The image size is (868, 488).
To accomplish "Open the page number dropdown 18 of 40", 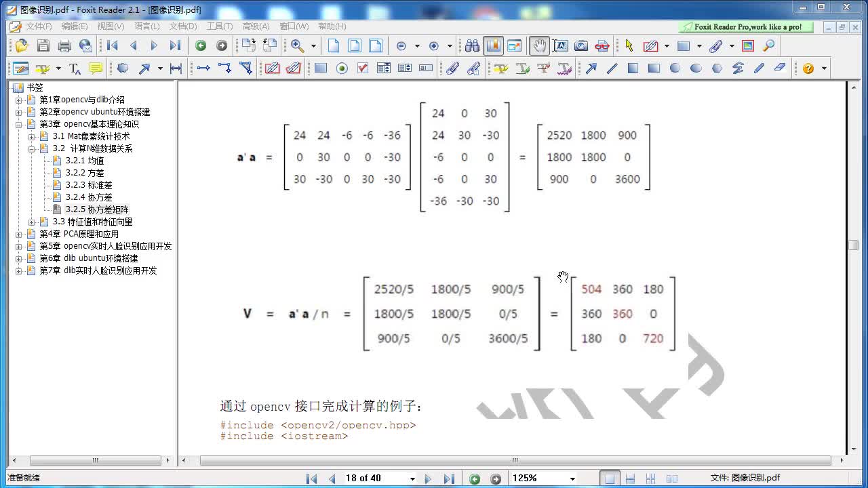I will click(x=412, y=479).
